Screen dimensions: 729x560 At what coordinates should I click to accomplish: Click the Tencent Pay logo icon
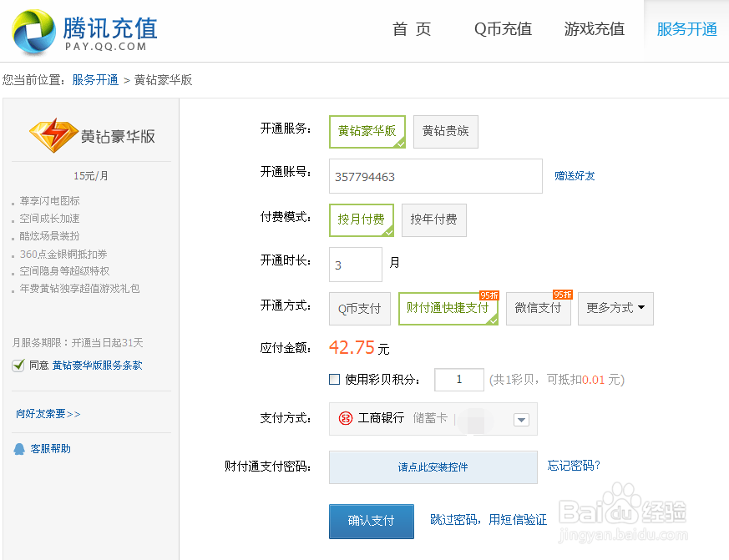pos(33,32)
